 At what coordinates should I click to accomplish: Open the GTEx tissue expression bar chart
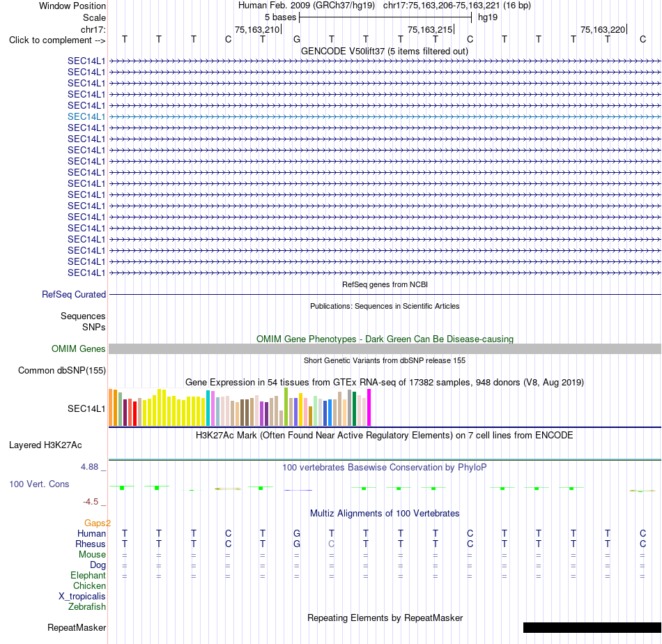tap(240, 407)
